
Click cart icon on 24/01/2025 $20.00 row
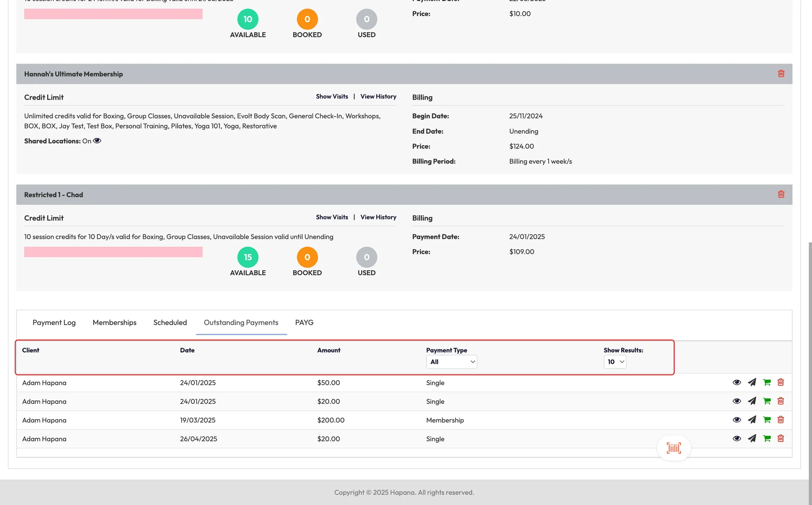point(767,401)
